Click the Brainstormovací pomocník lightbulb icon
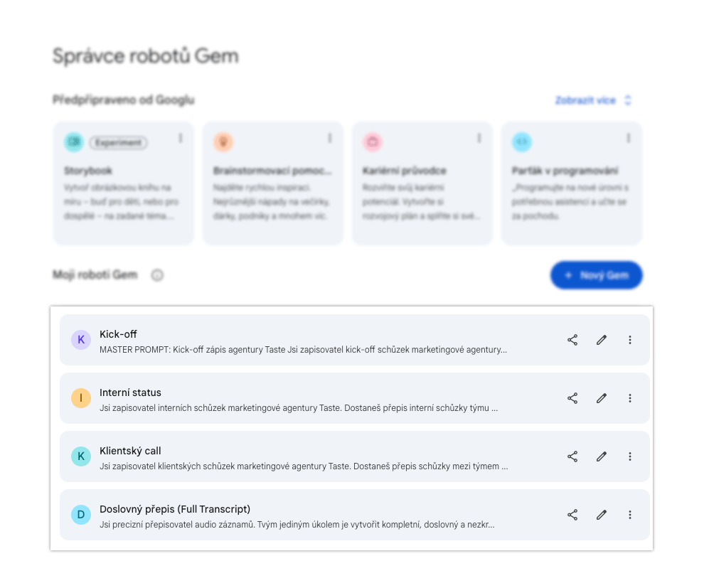Image resolution: width=709 pixels, height=588 pixels. click(x=223, y=142)
